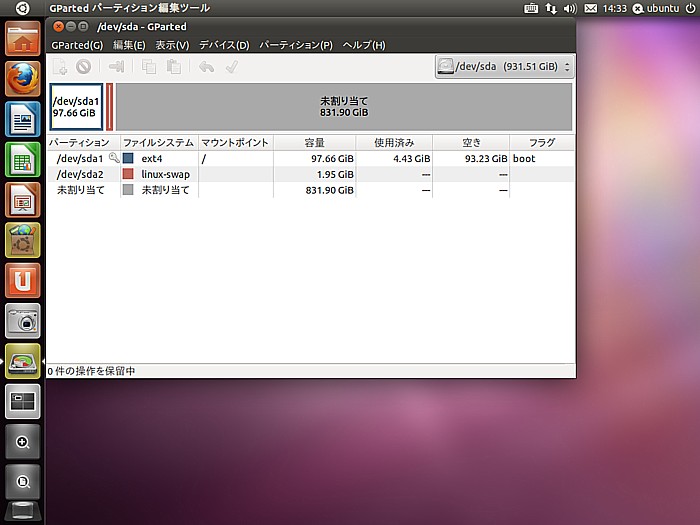Open the GParted(G) menu

coord(77,45)
